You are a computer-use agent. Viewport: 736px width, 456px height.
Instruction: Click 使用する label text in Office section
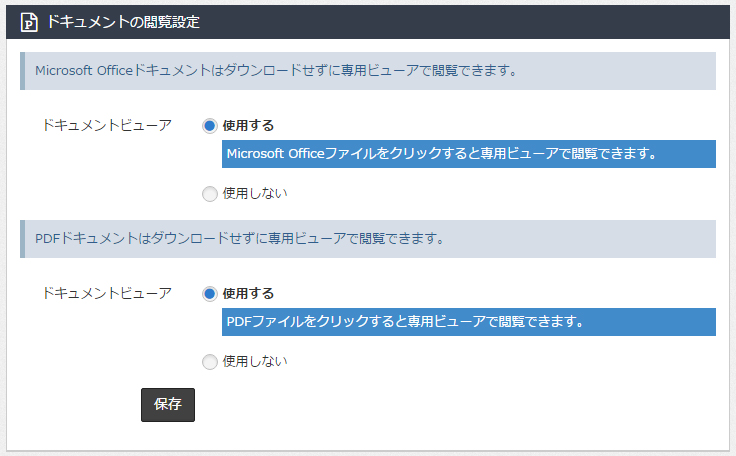pyautogui.click(x=248, y=126)
